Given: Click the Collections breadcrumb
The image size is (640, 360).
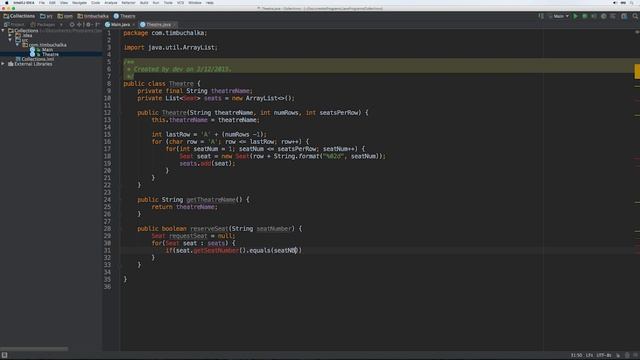Looking at the screenshot, I should tap(19, 16).
